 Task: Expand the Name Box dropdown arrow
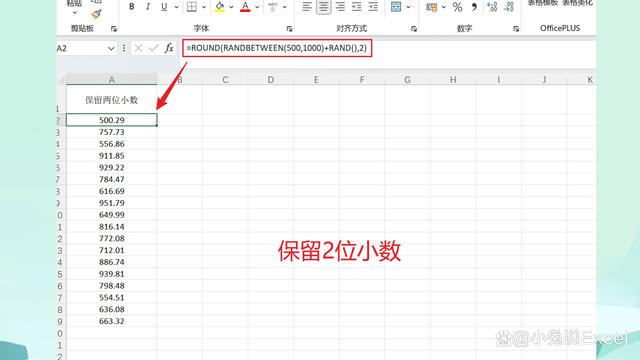click(111, 49)
